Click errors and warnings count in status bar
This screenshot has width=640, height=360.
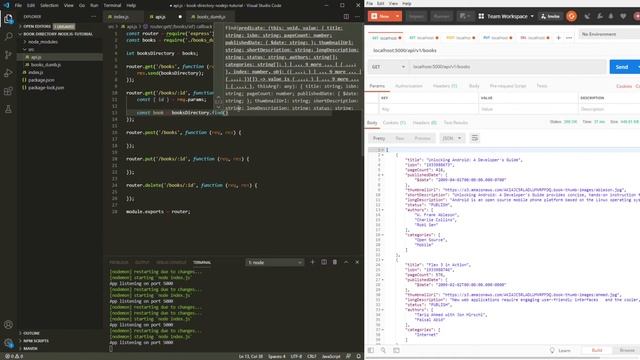pos(14,356)
